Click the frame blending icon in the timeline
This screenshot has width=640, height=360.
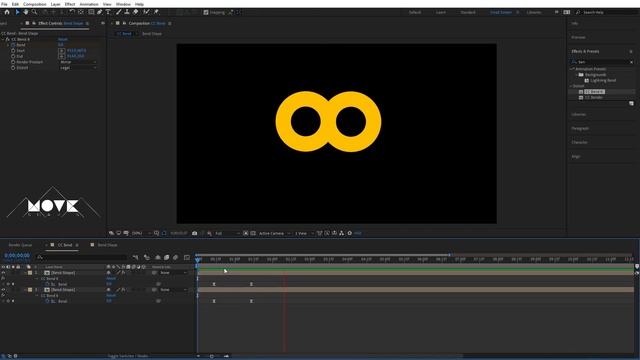[167, 257]
